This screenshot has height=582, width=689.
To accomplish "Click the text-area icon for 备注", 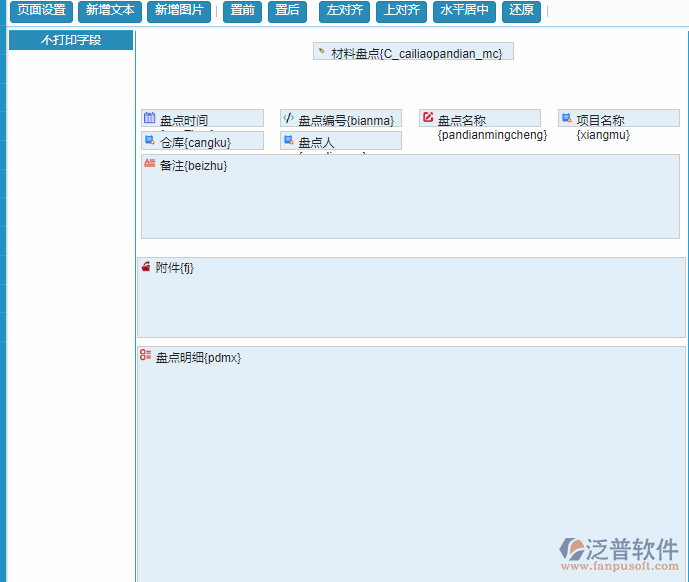I will (x=149, y=163).
